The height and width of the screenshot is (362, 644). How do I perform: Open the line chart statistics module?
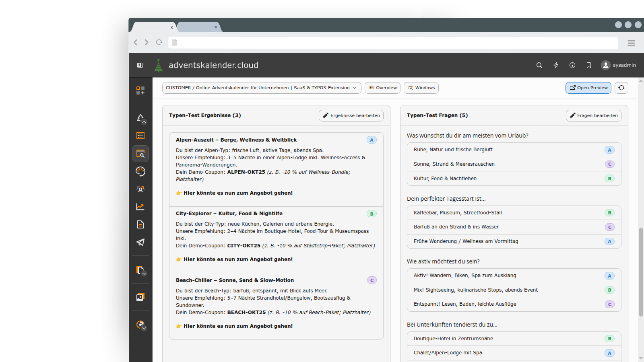140,207
